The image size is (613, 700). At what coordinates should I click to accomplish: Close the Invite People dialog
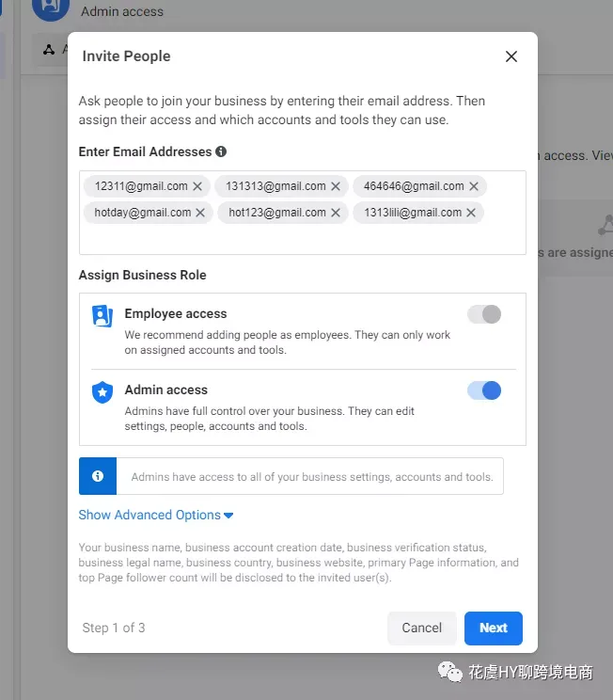pos(511,56)
